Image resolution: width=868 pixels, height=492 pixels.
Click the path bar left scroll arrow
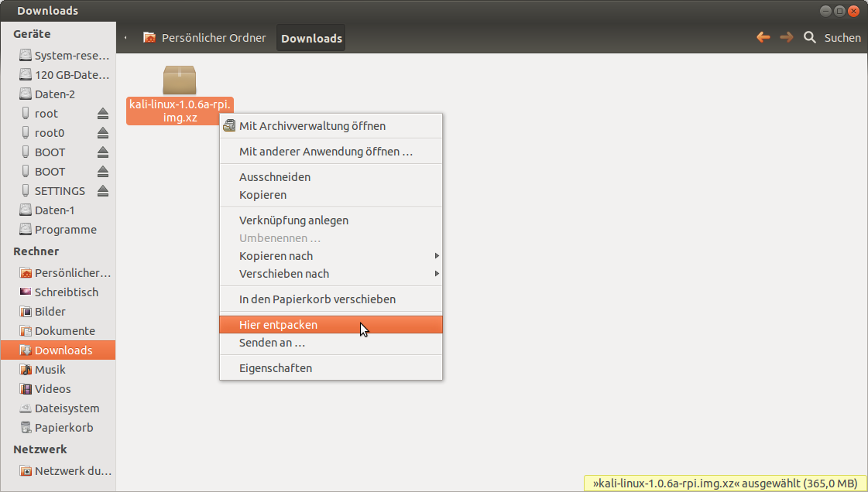pos(125,38)
